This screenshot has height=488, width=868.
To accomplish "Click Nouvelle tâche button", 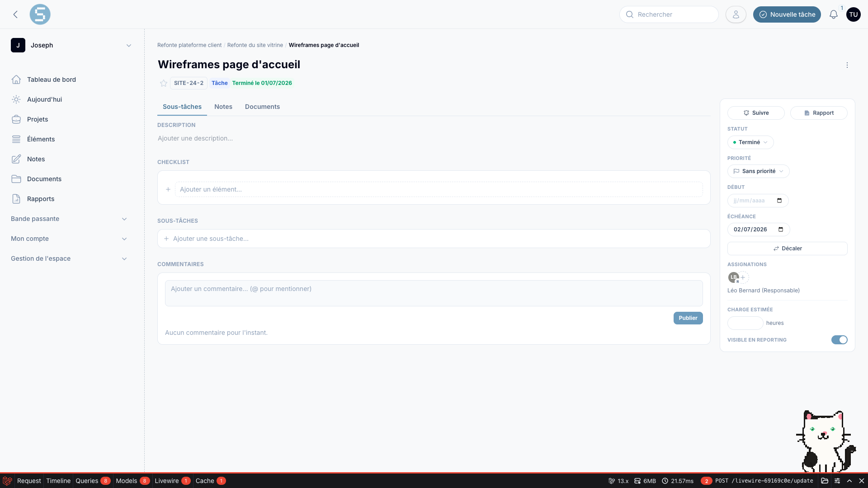I will click(787, 14).
